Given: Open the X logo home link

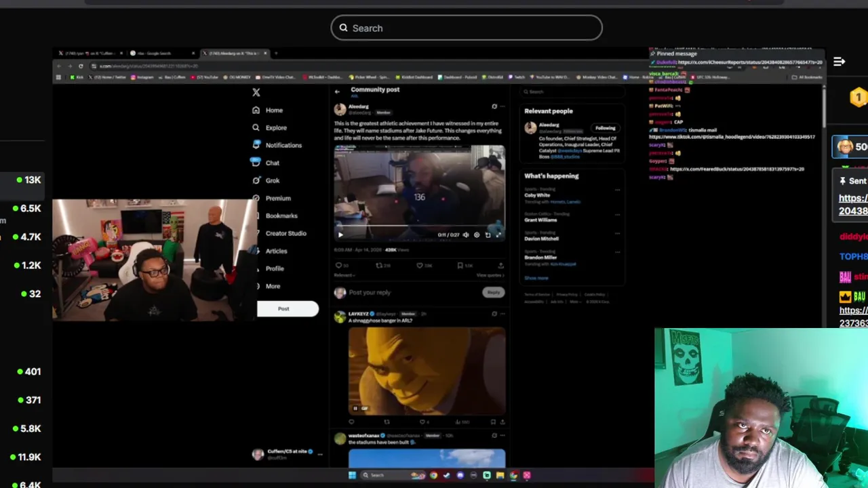Looking at the screenshot, I should point(256,92).
